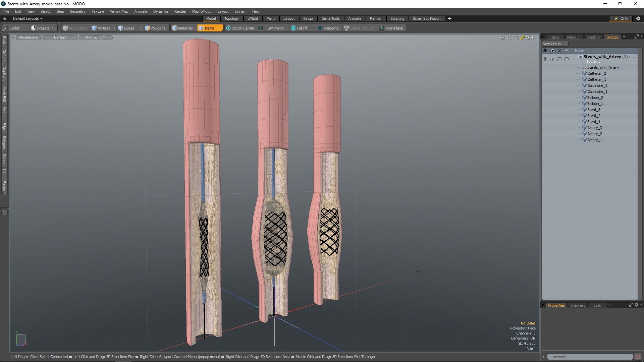This screenshot has height=362, width=644.
Task: Open the MaxToModo menu
Action: (202, 11)
